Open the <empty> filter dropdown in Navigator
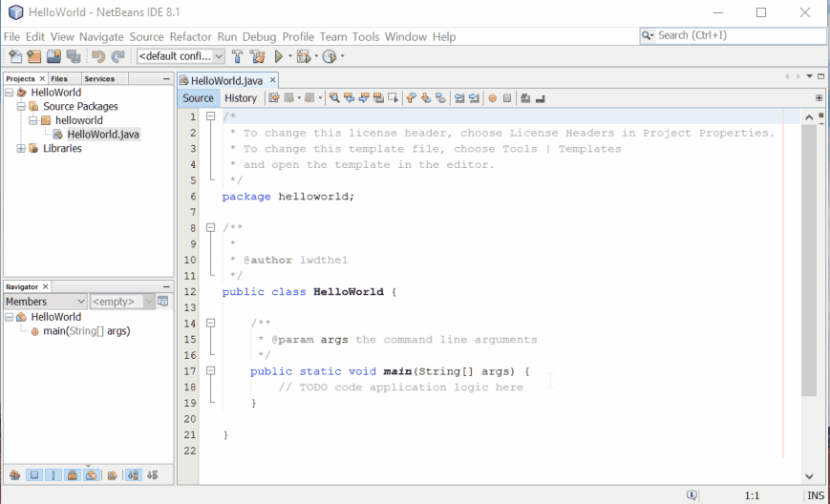Viewport: 830px width, 504px height. tap(121, 302)
